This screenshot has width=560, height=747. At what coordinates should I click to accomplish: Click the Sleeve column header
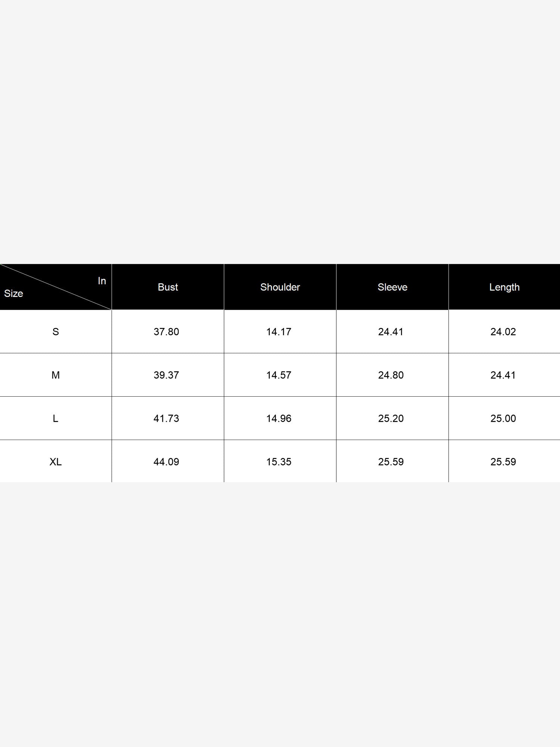(x=392, y=287)
